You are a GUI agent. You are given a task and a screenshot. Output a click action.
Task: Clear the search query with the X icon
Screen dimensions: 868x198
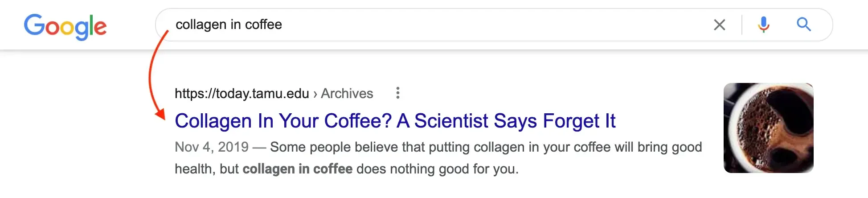pos(719,25)
